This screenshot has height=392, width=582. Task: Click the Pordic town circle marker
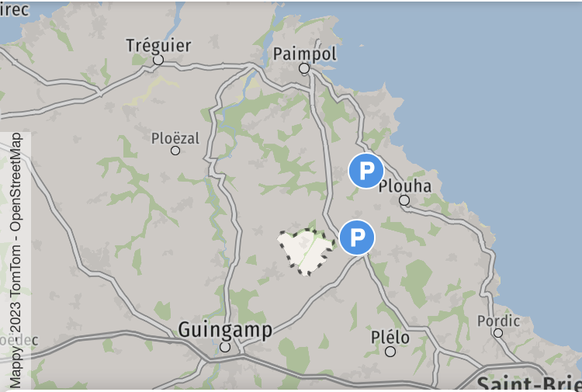click(x=498, y=333)
